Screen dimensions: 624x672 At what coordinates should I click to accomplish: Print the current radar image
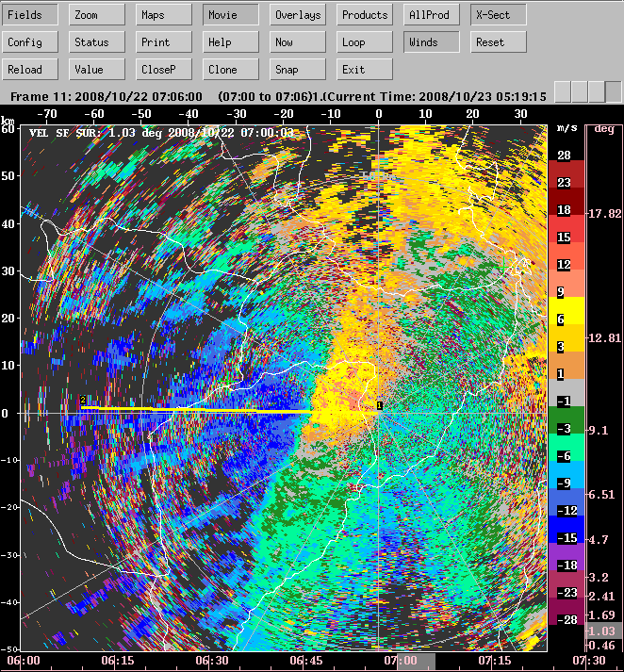[164, 42]
